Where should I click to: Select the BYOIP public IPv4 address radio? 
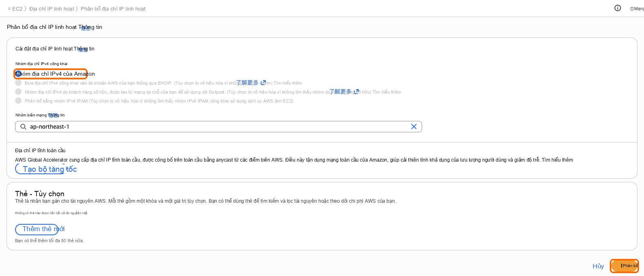pyautogui.click(x=18, y=83)
